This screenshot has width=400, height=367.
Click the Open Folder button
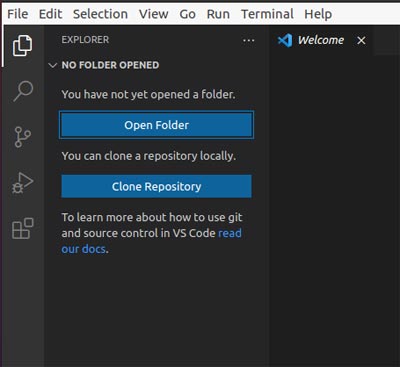coord(156,125)
